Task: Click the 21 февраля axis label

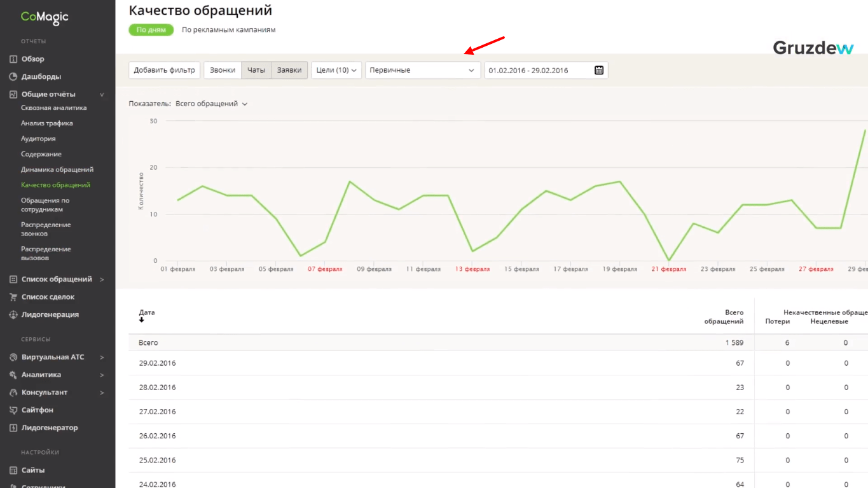Action: coord(669,269)
